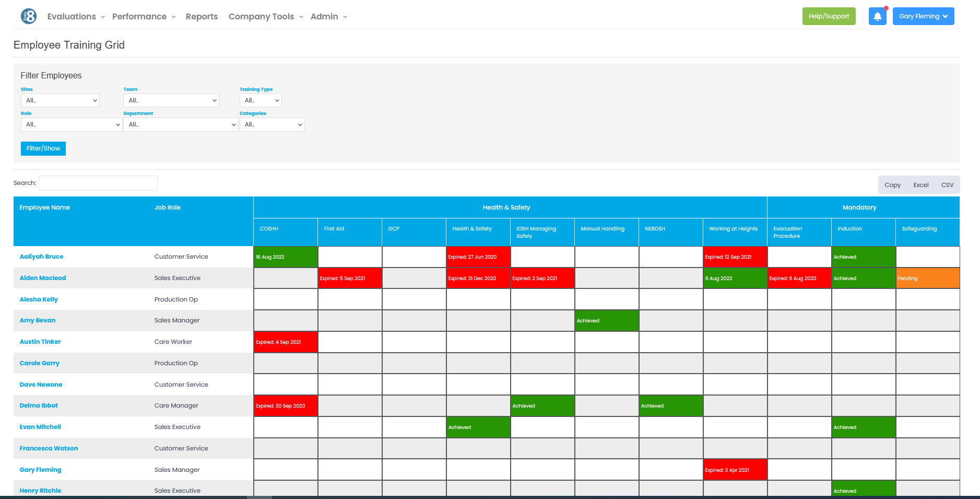Open the Reports page
980x499 pixels.
[202, 16]
